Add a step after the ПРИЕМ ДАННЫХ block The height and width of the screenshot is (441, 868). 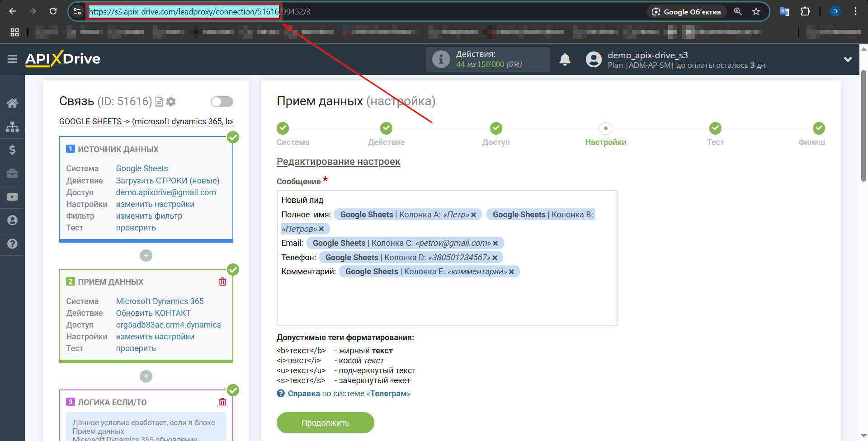[x=146, y=376]
